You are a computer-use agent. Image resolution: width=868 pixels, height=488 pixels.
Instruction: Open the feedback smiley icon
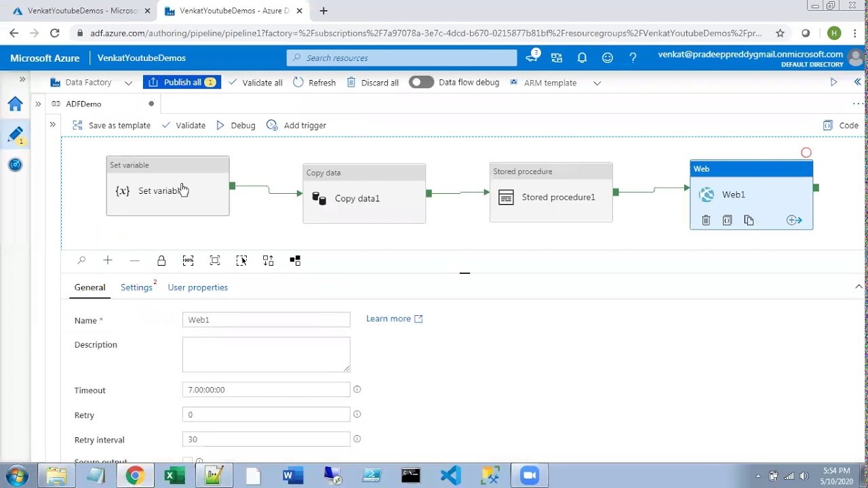click(x=608, y=58)
